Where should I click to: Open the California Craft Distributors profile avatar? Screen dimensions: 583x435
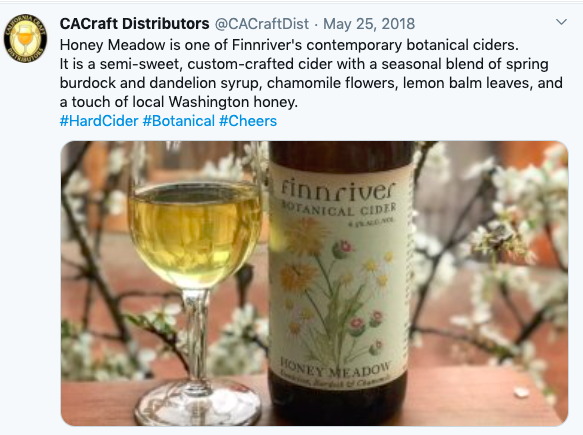pos(25,38)
